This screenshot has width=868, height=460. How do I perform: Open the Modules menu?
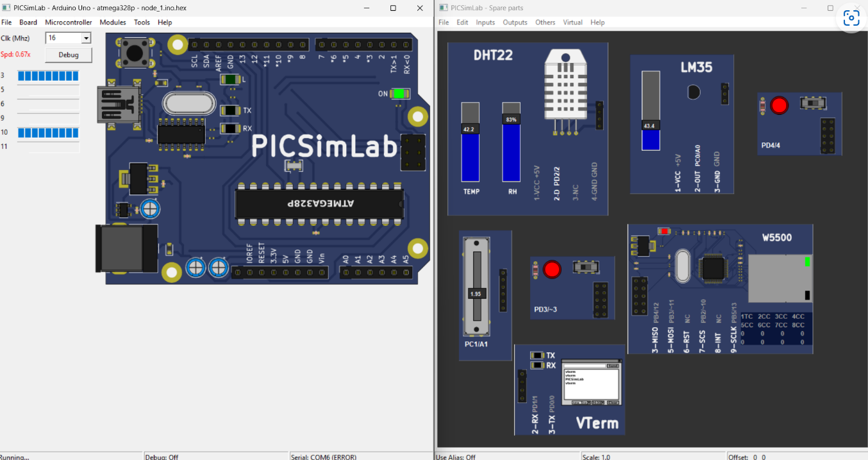click(113, 22)
